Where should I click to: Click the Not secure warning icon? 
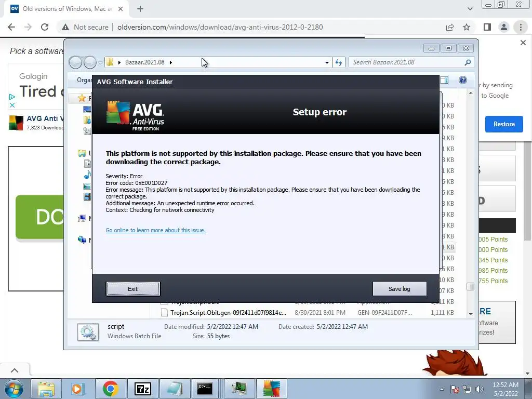65,27
